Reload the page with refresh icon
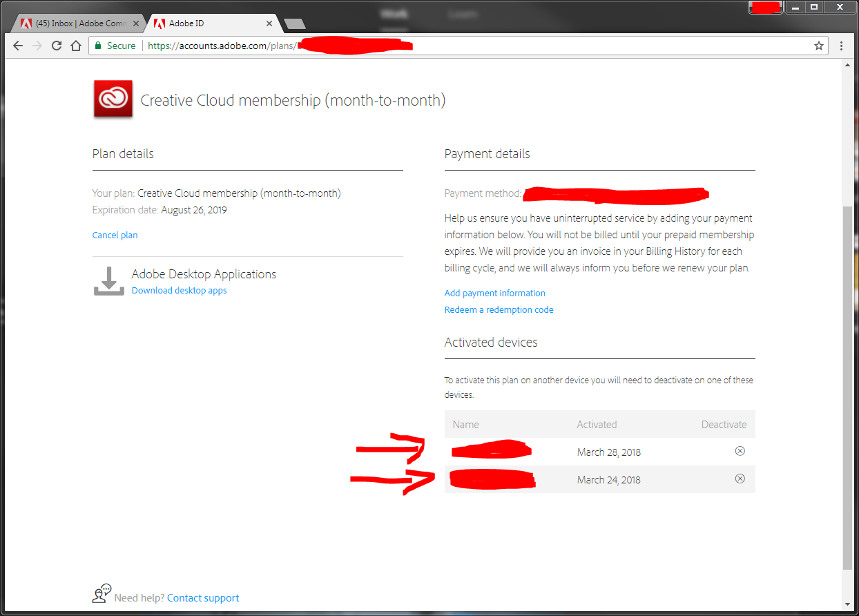The height and width of the screenshot is (616, 859). (57, 46)
